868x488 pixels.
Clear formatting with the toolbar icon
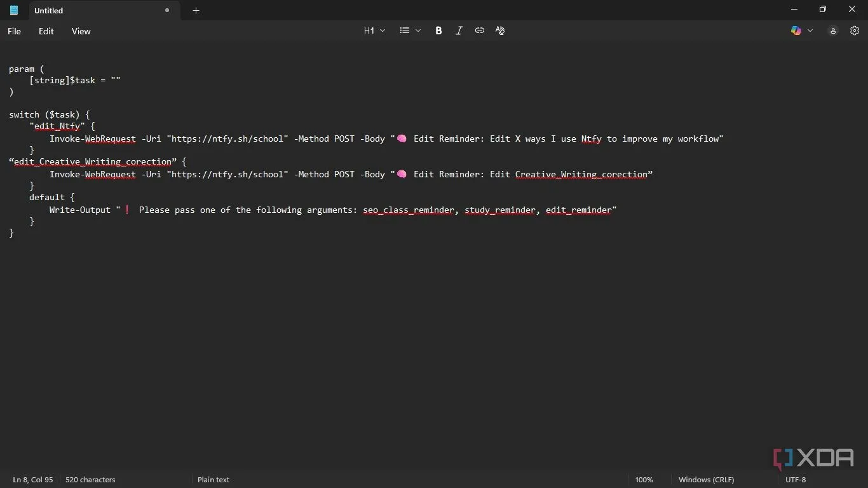[500, 30]
